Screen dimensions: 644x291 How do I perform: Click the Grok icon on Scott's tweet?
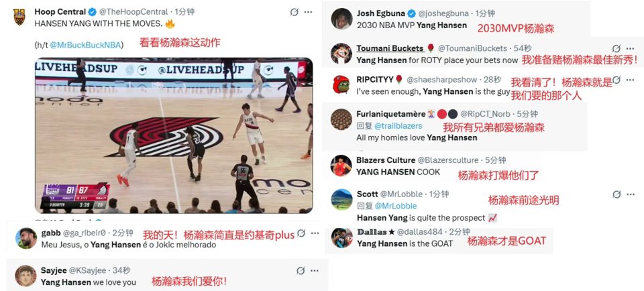point(616,194)
